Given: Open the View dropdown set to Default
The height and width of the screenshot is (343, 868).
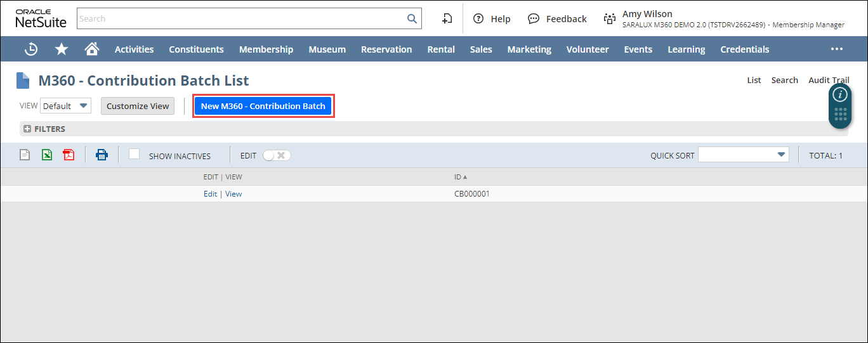Looking at the screenshot, I should (x=66, y=106).
